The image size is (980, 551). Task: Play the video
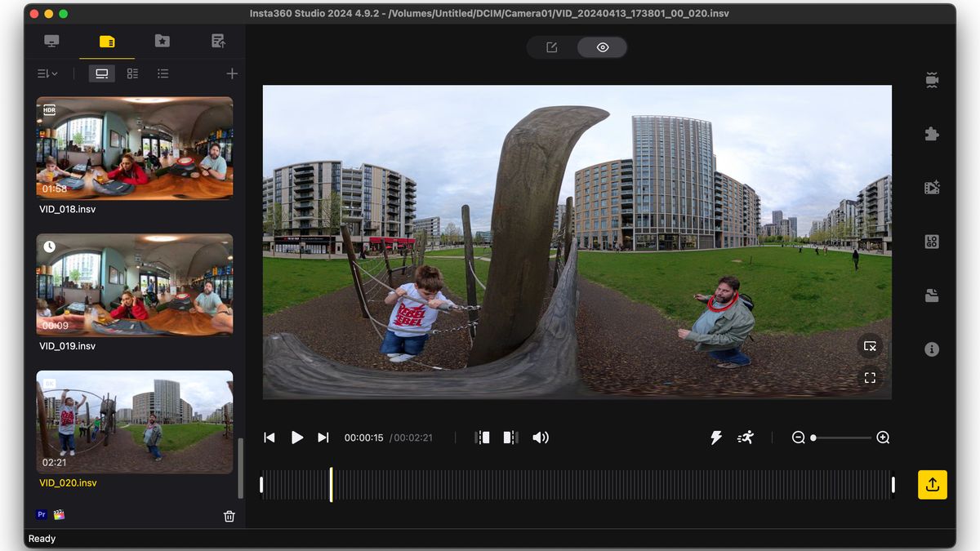point(297,438)
